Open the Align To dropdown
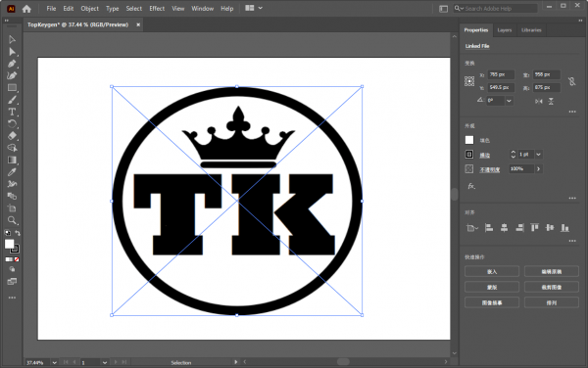The image size is (588, 368). 472,228
